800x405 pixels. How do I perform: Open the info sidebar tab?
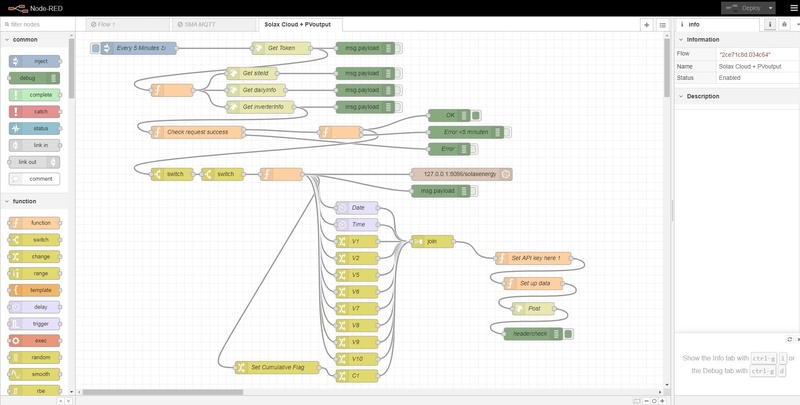click(x=718, y=24)
